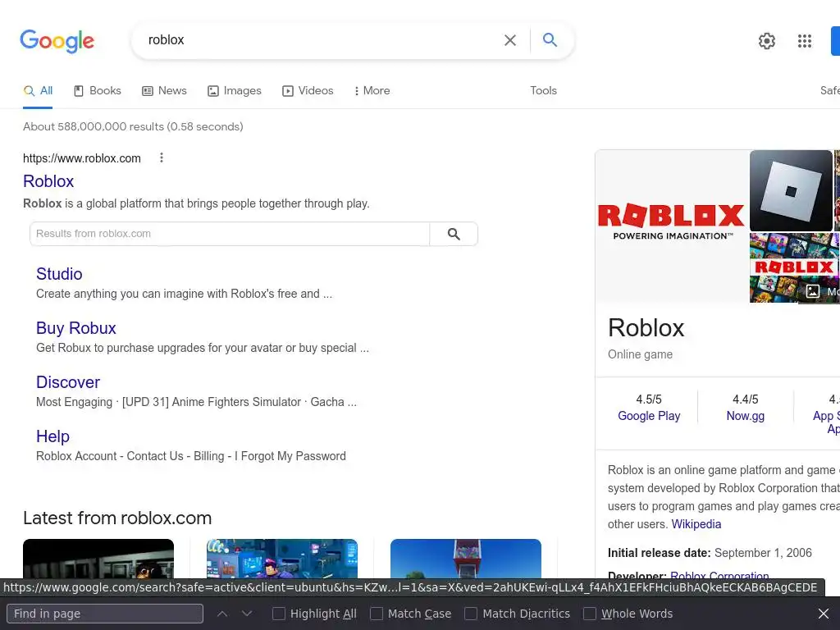Open the Now.gg rating link
Screen dimensions: 840x630
(745, 416)
